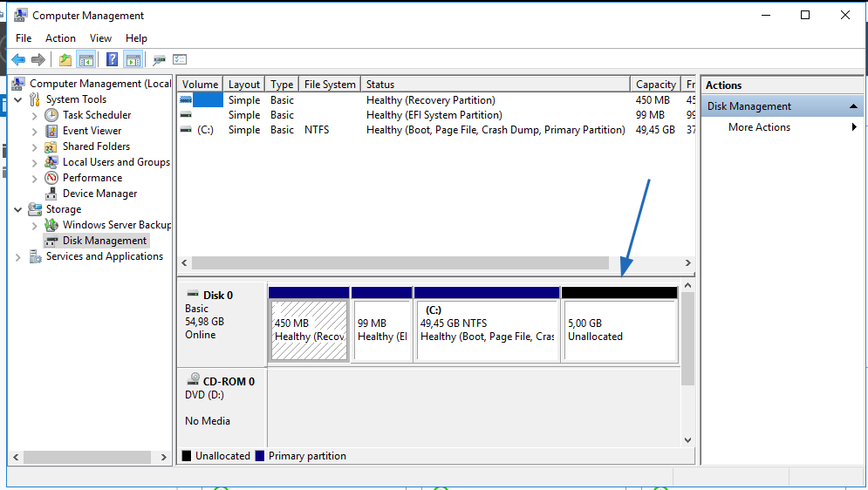
Task: Toggle the Show/Hide Action Pane button
Action: pos(133,59)
